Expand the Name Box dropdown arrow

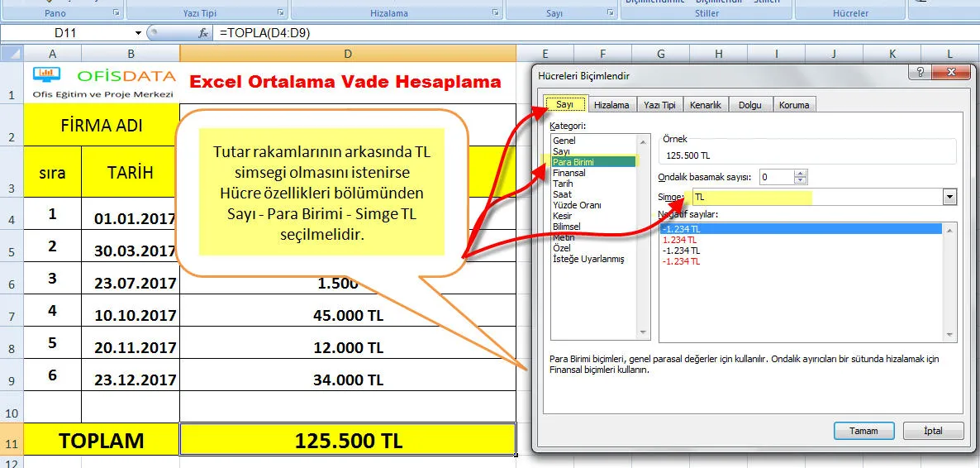138,33
